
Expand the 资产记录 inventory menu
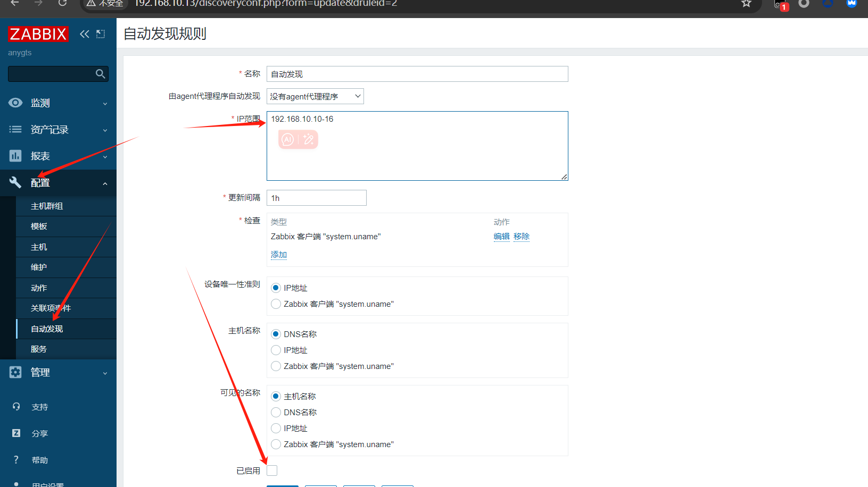point(58,130)
